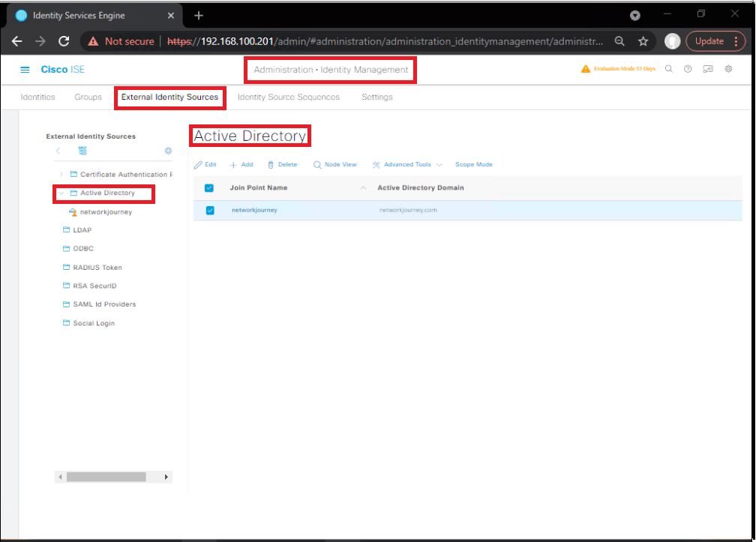This screenshot has width=756, height=542.
Task: Open the help question mark icon
Action: click(688, 69)
